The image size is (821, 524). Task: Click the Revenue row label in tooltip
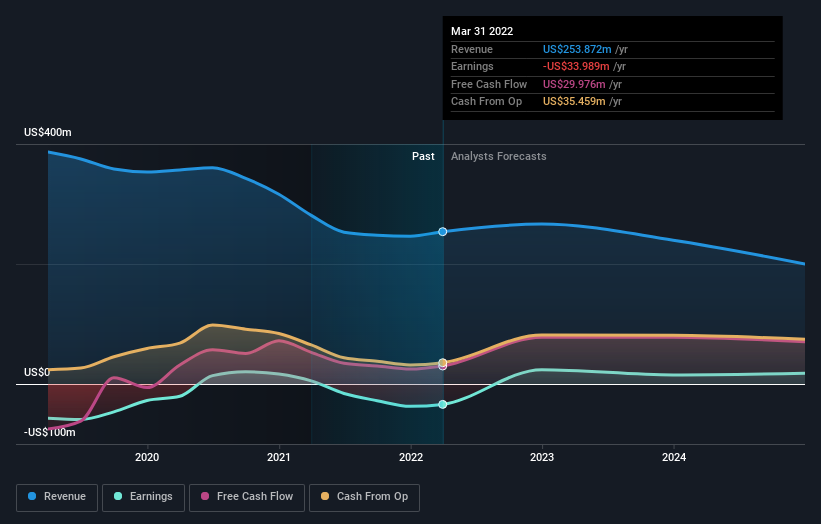(x=472, y=49)
